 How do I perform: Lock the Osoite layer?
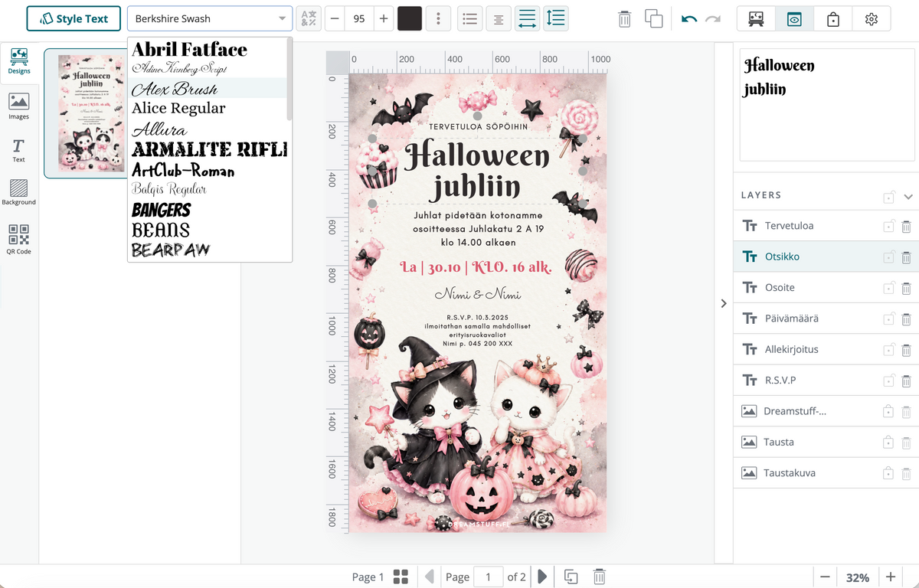click(888, 288)
